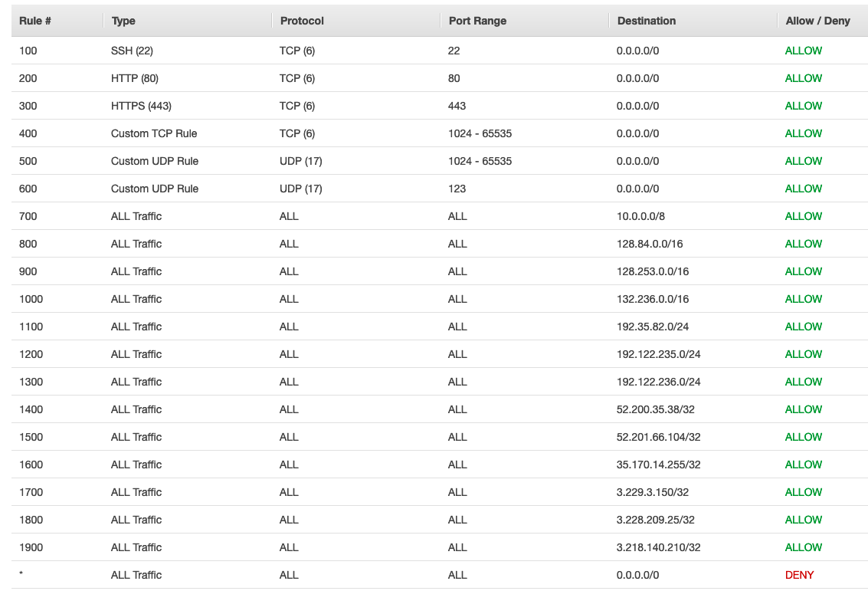
Task: Select rule 100 SSH (22) row
Action: coord(440,51)
